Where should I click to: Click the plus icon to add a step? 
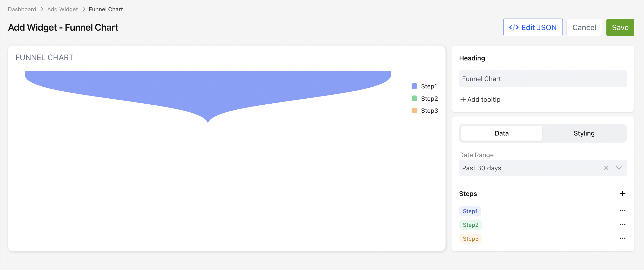[x=623, y=194]
